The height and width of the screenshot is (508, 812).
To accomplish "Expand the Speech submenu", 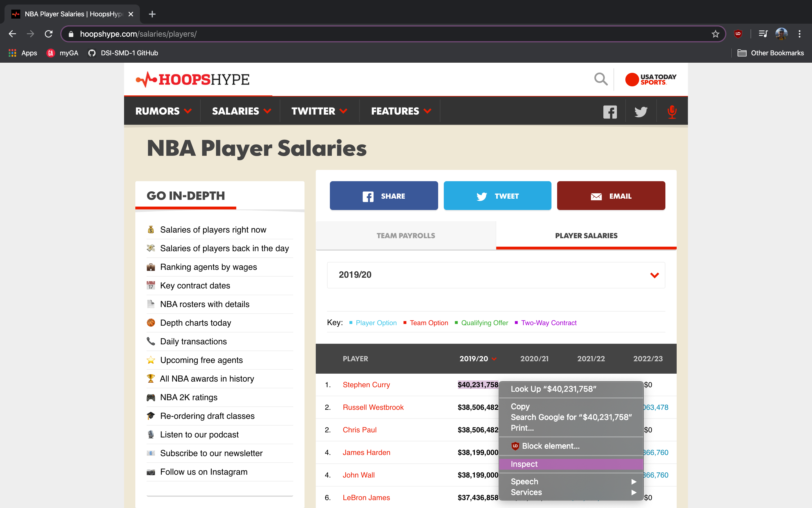I will (571, 481).
